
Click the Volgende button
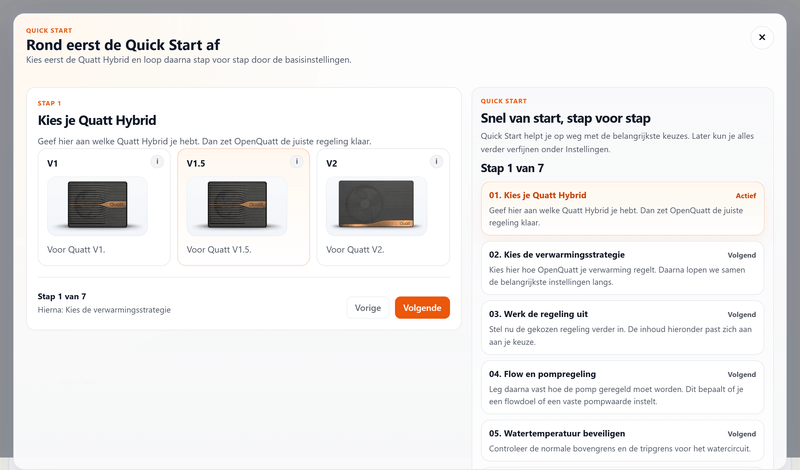coord(422,308)
